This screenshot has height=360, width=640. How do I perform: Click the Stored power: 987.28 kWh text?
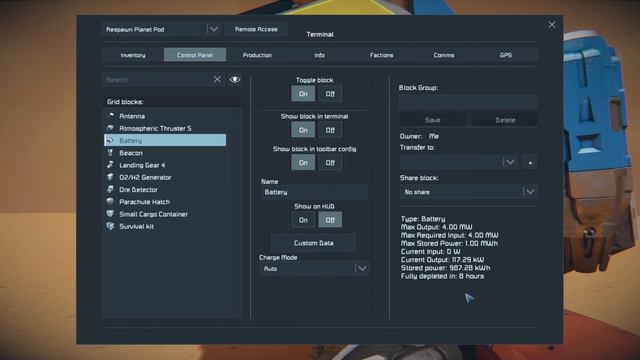point(446,268)
